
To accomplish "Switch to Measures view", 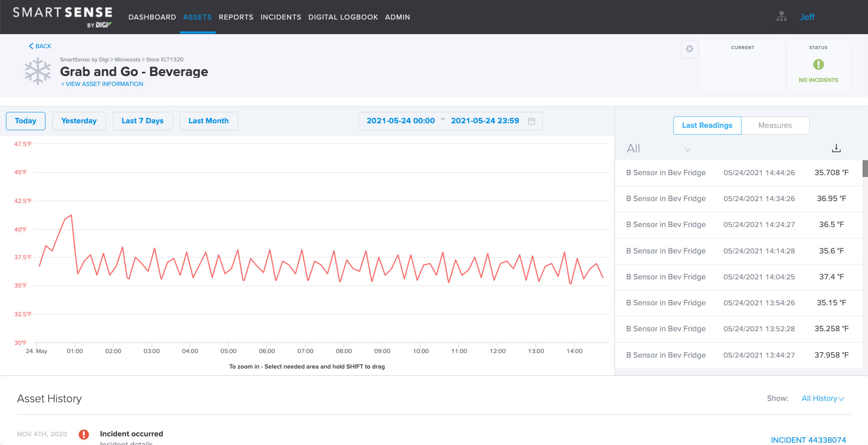I will pos(775,126).
